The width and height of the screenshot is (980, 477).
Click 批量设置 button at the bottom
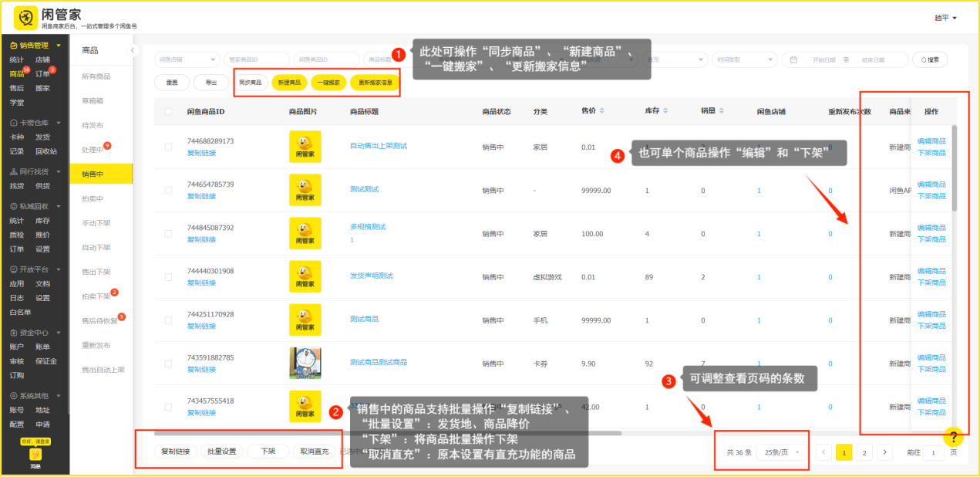click(x=223, y=452)
